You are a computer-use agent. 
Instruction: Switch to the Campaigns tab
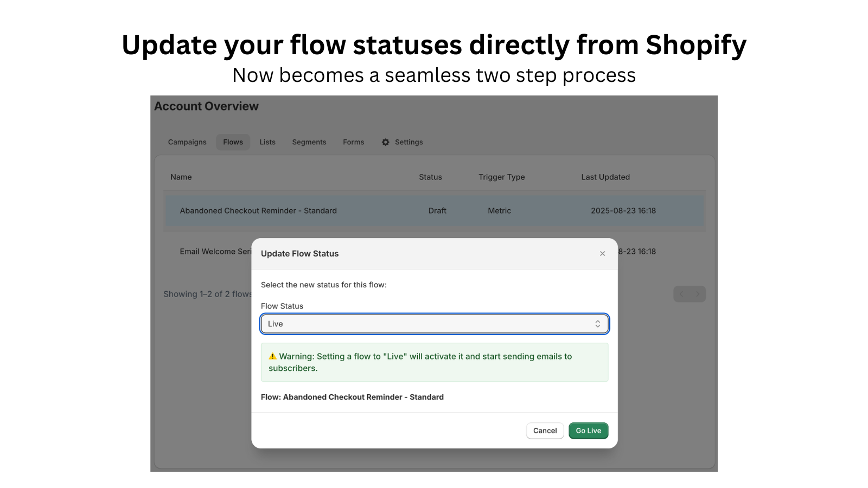pyautogui.click(x=187, y=142)
